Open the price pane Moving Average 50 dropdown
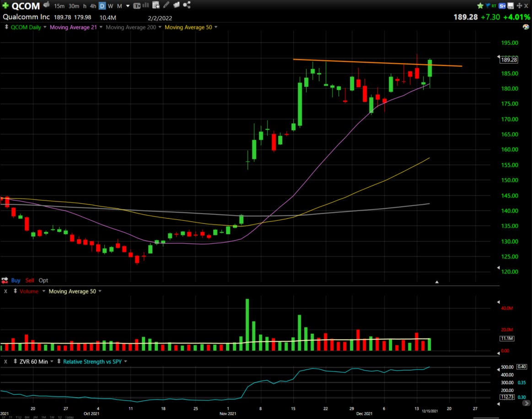This screenshot has height=419, width=532. pyautogui.click(x=216, y=27)
